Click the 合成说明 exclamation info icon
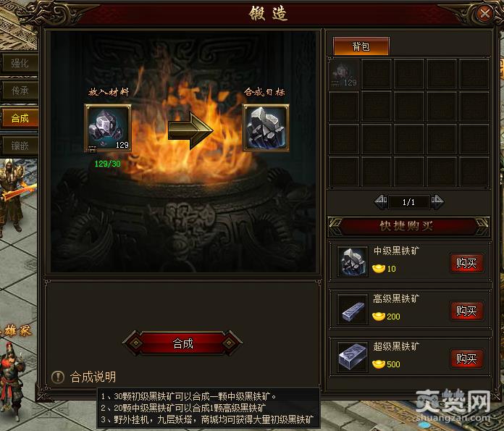Image resolution: width=504 pixels, height=431 pixels. coord(58,377)
